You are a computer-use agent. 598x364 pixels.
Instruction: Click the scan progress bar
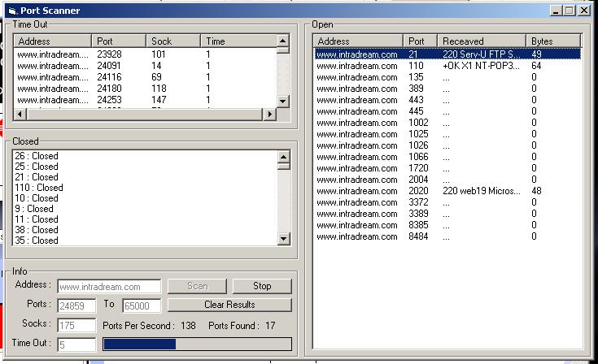197,344
